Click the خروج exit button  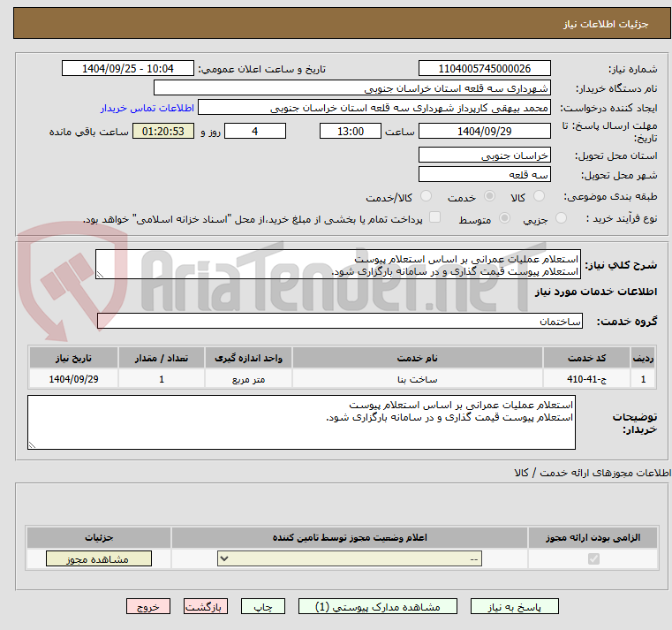click(x=148, y=606)
